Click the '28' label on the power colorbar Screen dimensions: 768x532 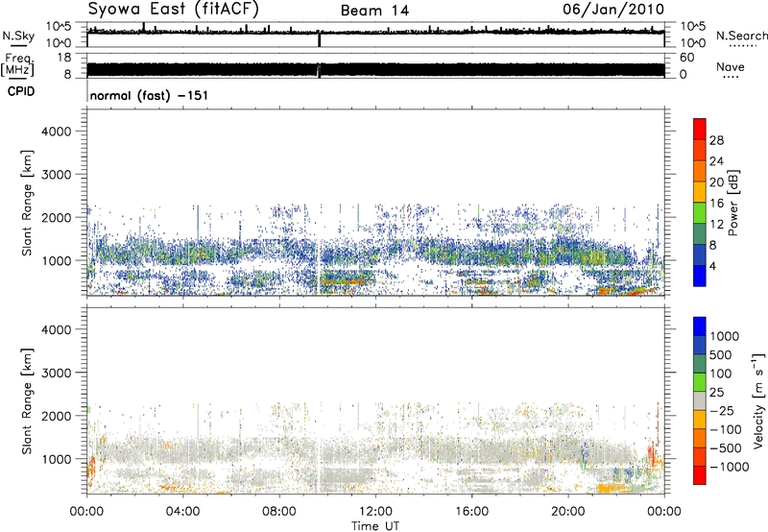click(x=716, y=140)
